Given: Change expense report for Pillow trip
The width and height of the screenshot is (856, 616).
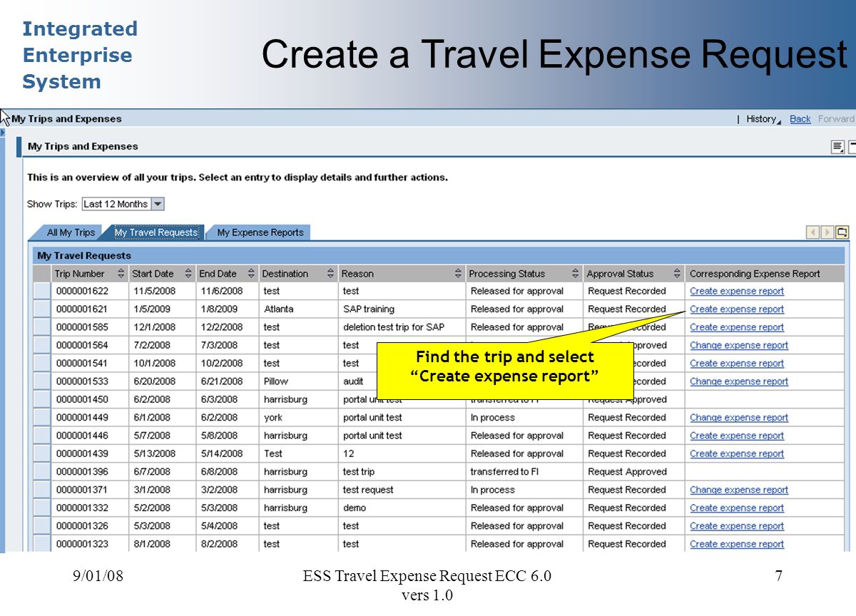Looking at the screenshot, I should tap(739, 381).
